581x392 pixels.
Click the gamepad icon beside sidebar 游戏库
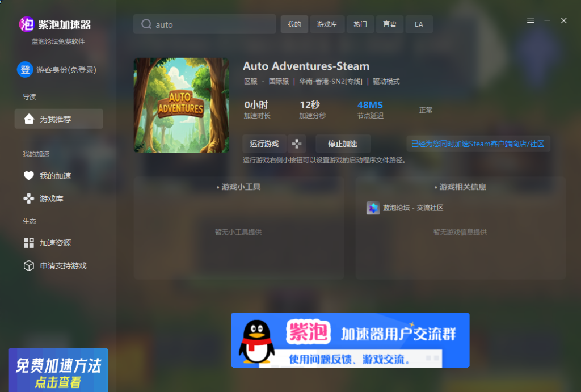(x=29, y=199)
